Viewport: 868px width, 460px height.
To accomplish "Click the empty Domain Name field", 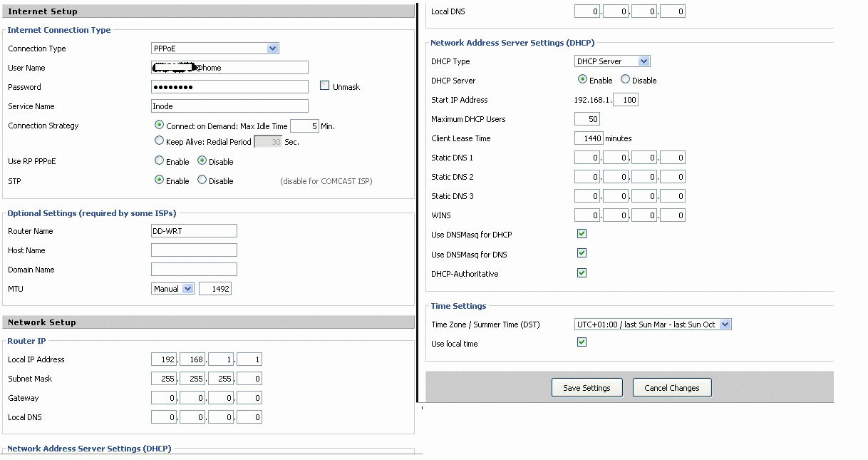I will tap(194, 270).
